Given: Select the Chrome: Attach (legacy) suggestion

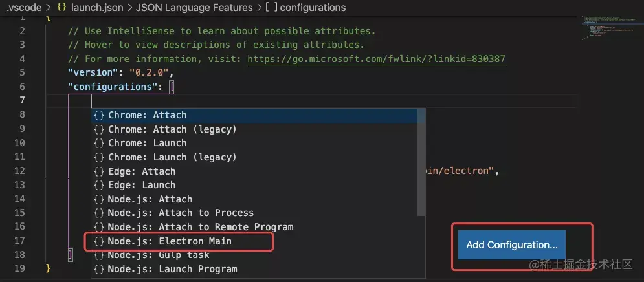Looking at the screenshot, I should [x=172, y=129].
